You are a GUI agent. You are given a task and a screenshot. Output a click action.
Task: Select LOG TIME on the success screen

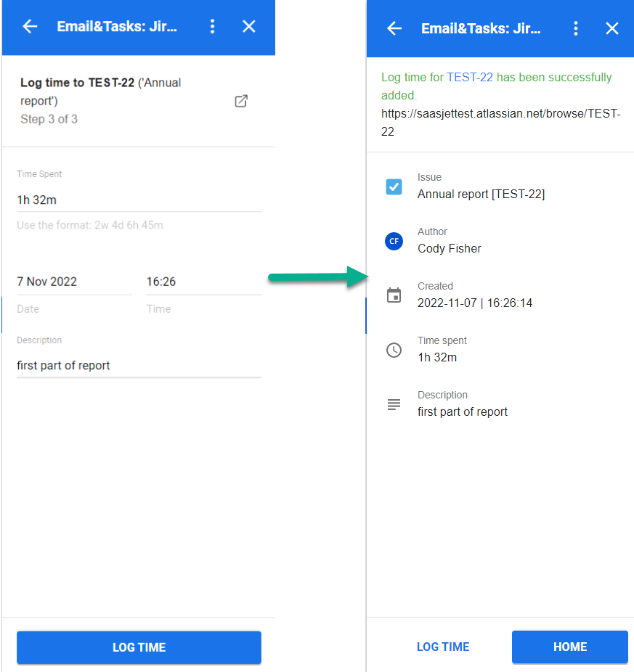(442, 647)
